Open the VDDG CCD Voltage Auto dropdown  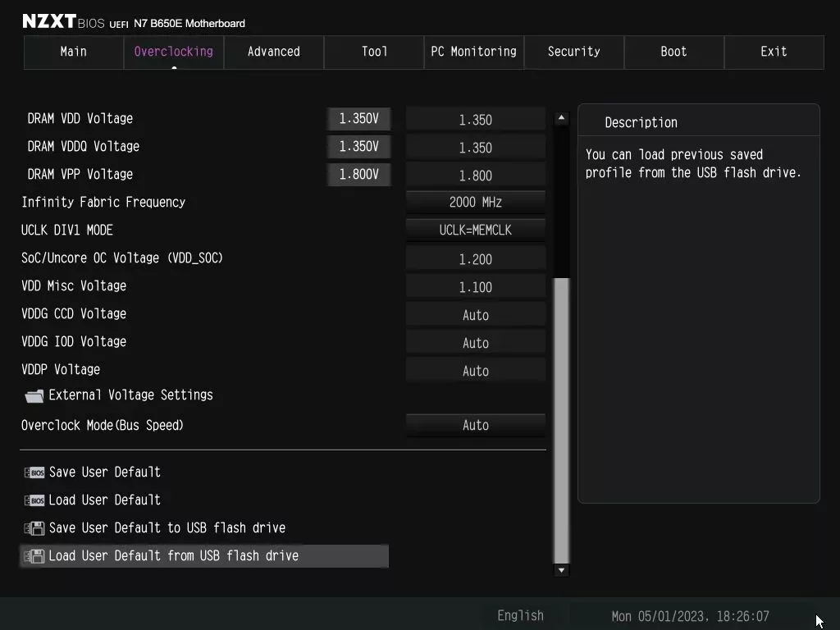pos(475,314)
